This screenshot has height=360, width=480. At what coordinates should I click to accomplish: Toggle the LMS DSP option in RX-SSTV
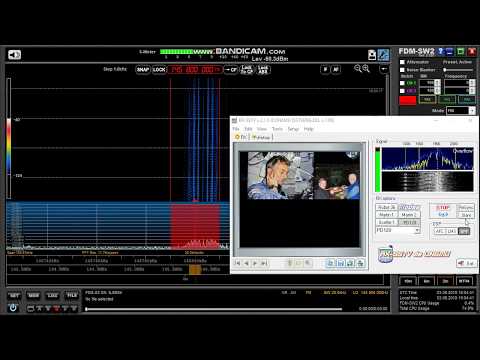pyautogui.click(x=452, y=231)
